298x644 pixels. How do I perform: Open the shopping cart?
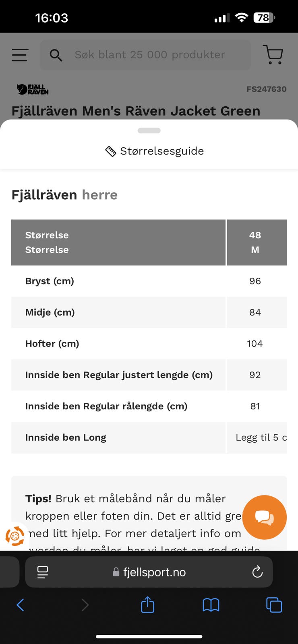(273, 54)
